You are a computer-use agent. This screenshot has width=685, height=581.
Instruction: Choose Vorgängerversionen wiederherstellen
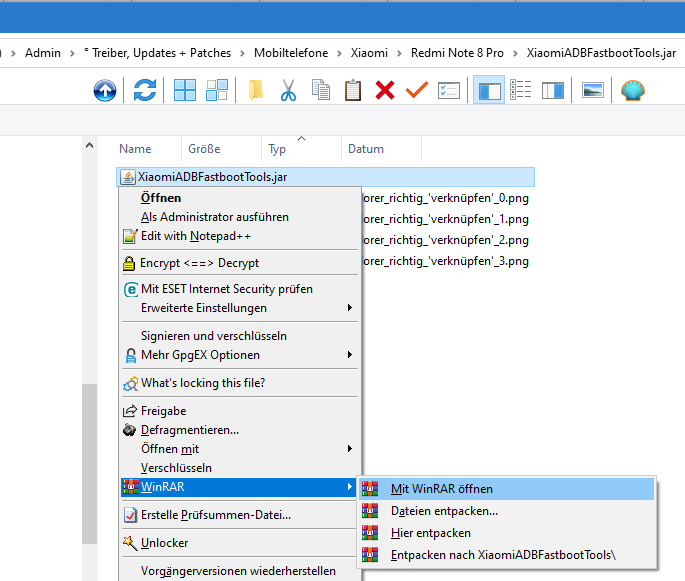tap(239, 571)
